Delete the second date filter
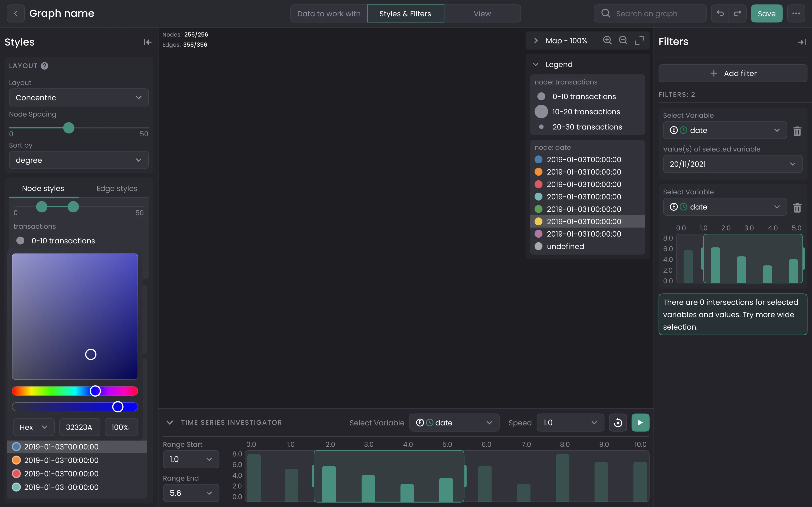812x507 pixels. pos(797,208)
